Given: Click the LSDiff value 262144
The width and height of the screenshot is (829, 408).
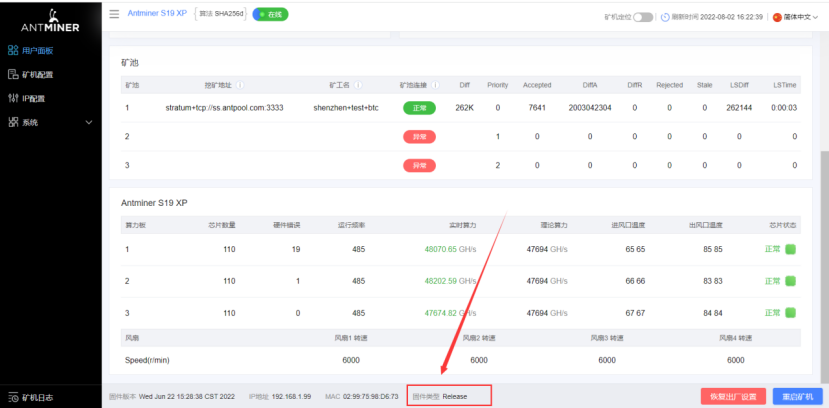Looking at the screenshot, I should (739, 108).
